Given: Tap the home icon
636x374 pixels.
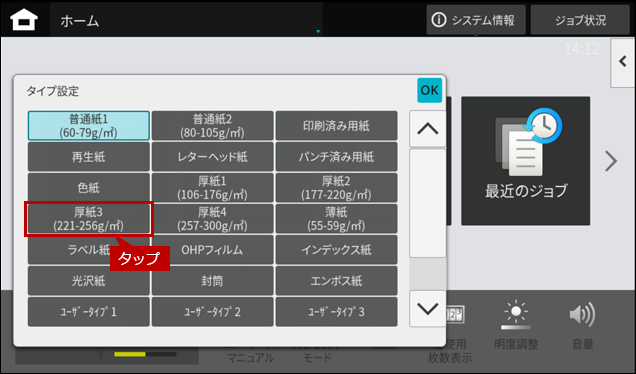Looking at the screenshot, I should [24, 20].
